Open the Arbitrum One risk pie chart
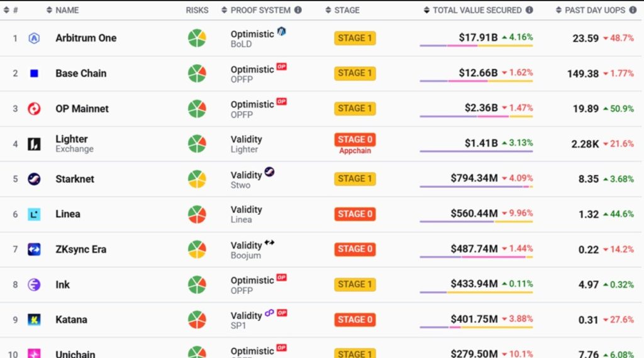The image size is (644, 358). coord(197,38)
